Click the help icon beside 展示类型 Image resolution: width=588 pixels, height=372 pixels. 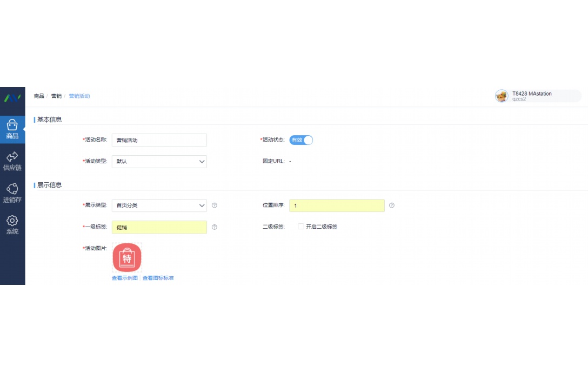click(x=214, y=205)
